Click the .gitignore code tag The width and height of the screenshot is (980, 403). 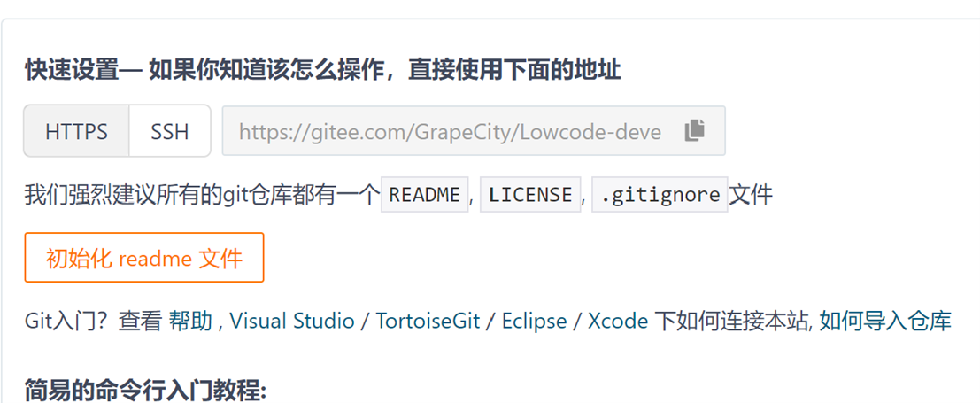pos(660,195)
